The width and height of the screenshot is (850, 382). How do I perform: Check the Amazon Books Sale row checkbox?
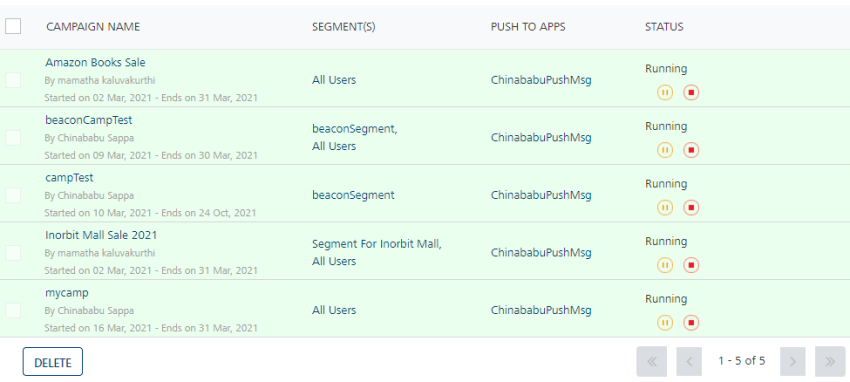tap(13, 80)
